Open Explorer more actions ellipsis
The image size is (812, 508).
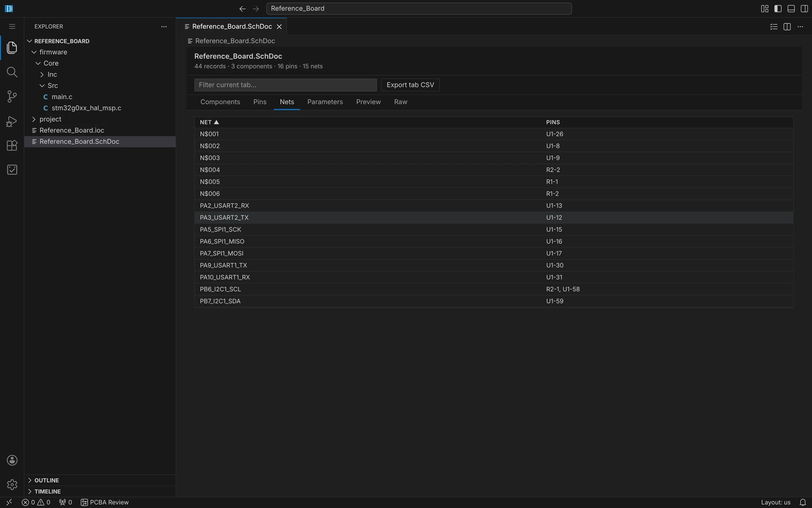[163, 26]
